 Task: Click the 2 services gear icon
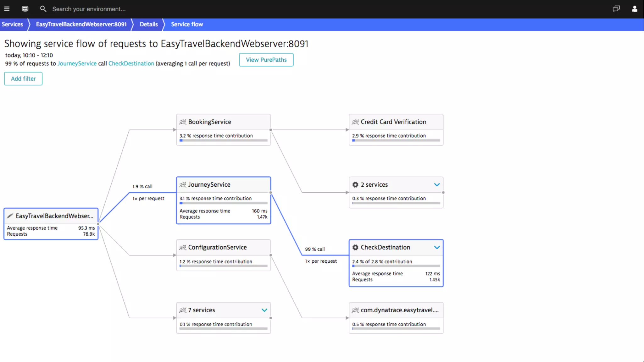(x=355, y=185)
